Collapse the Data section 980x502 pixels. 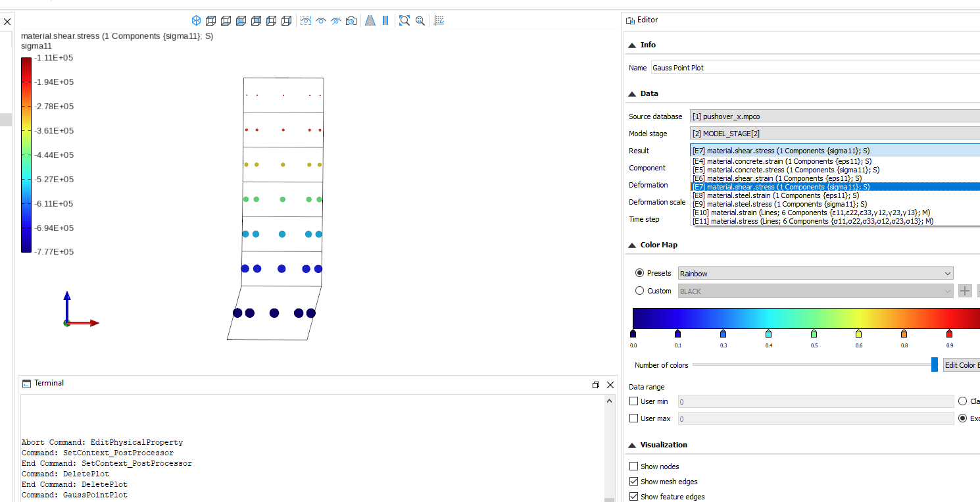pos(633,93)
